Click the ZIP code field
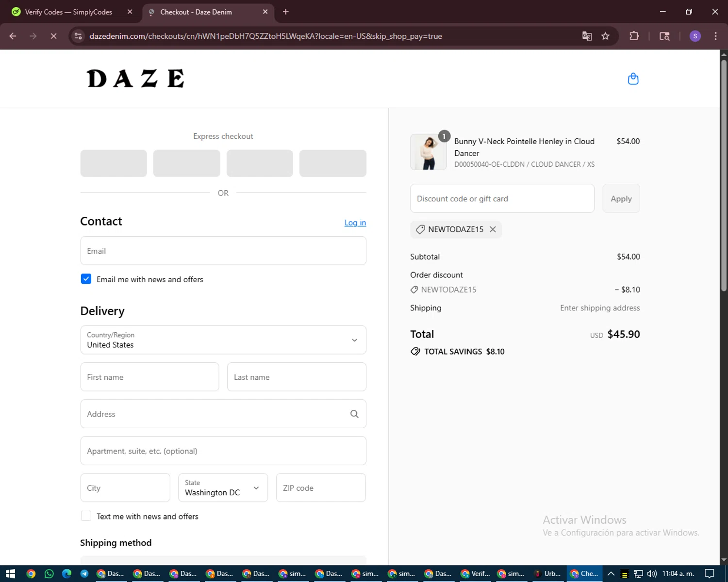Image resolution: width=728 pixels, height=582 pixels. 321,487
